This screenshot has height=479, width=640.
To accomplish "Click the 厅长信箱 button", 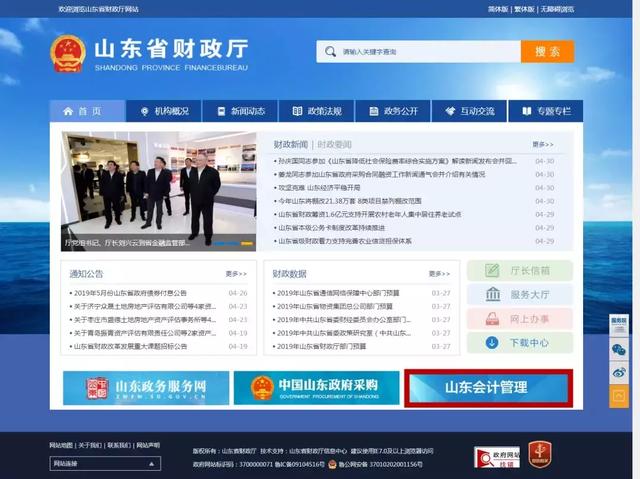I will [520, 271].
